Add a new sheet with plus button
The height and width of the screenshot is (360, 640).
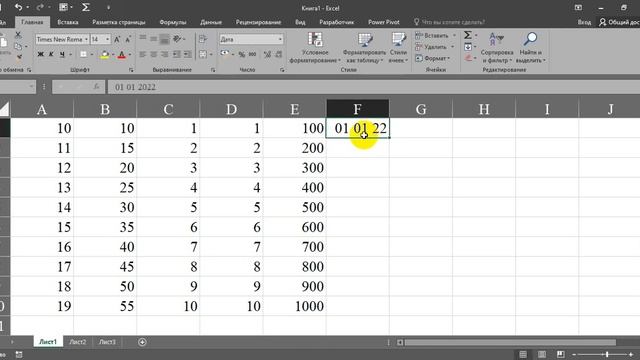pos(142,342)
